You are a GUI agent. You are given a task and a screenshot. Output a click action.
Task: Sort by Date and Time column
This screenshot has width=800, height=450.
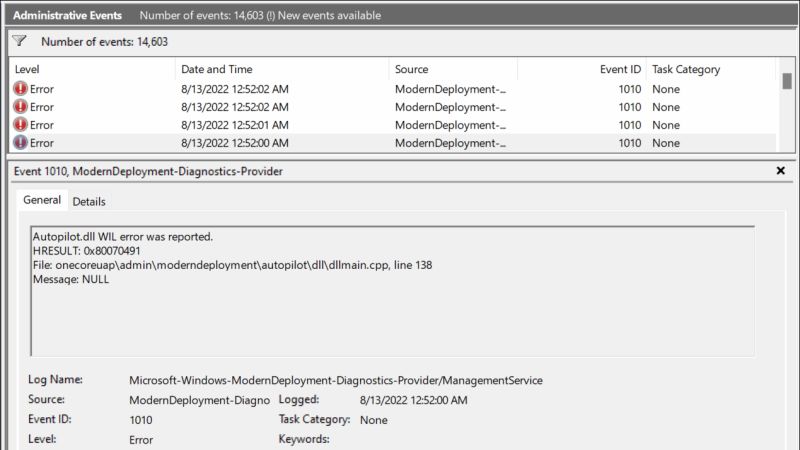click(282, 69)
